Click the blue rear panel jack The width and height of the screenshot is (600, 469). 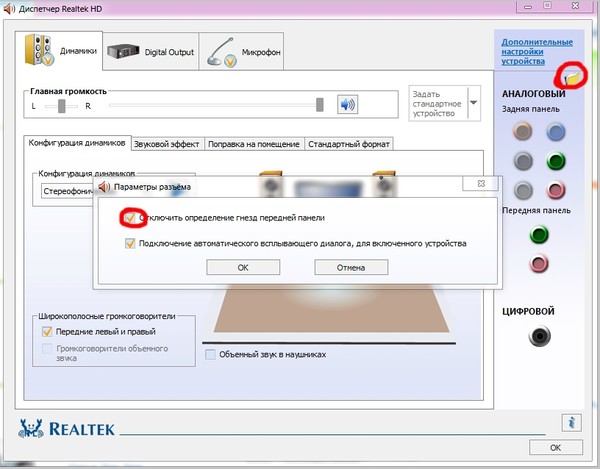coord(556,132)
